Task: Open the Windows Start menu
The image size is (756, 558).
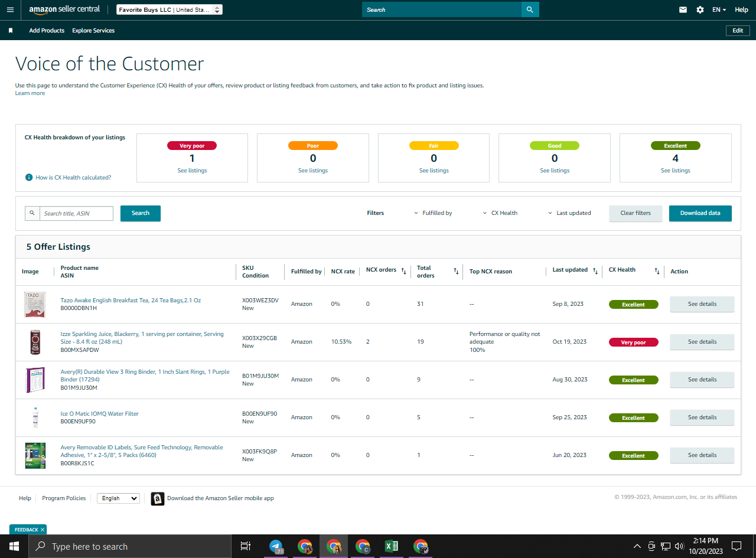Action: click(14, 546)
